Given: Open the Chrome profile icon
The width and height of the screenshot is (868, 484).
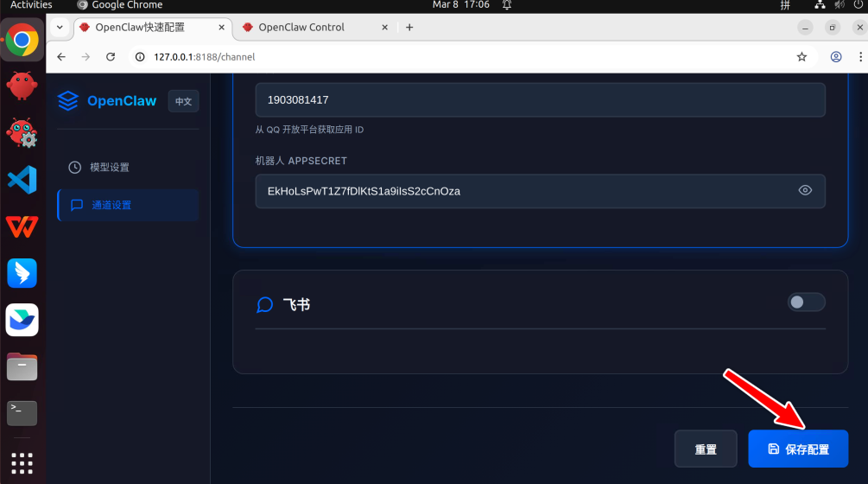Looking at the screenshot, I should tap(836, 57).
